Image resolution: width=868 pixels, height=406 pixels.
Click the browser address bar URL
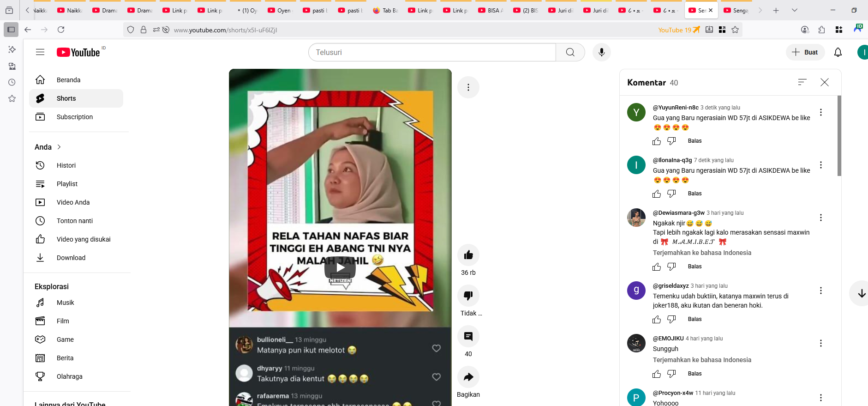tap(225, 30)
